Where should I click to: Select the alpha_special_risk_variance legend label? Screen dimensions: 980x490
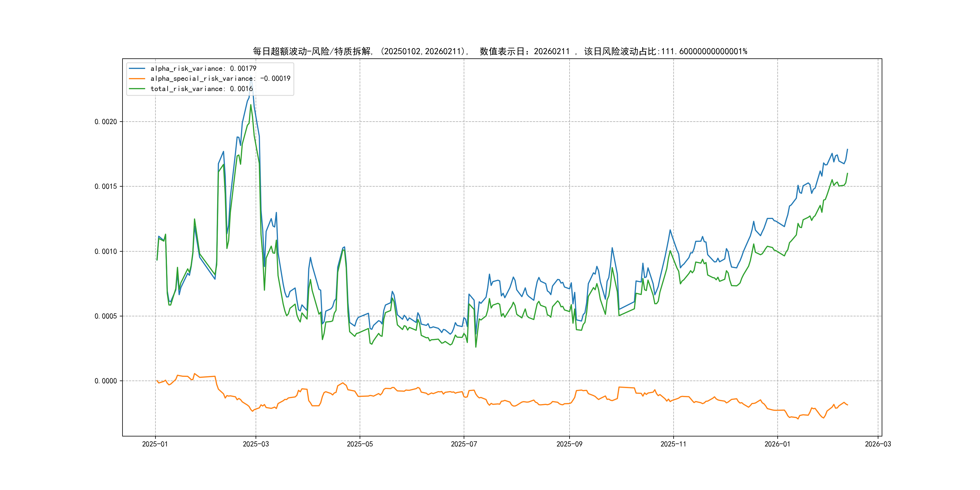click(220, 79)
